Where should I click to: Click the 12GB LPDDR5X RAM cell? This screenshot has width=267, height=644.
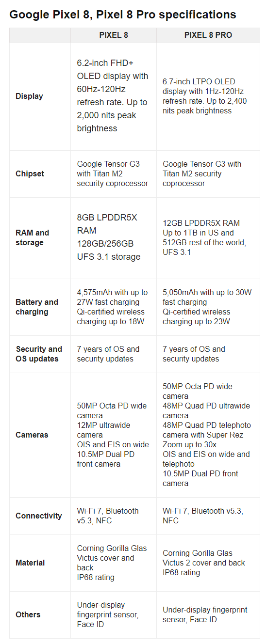208,237
